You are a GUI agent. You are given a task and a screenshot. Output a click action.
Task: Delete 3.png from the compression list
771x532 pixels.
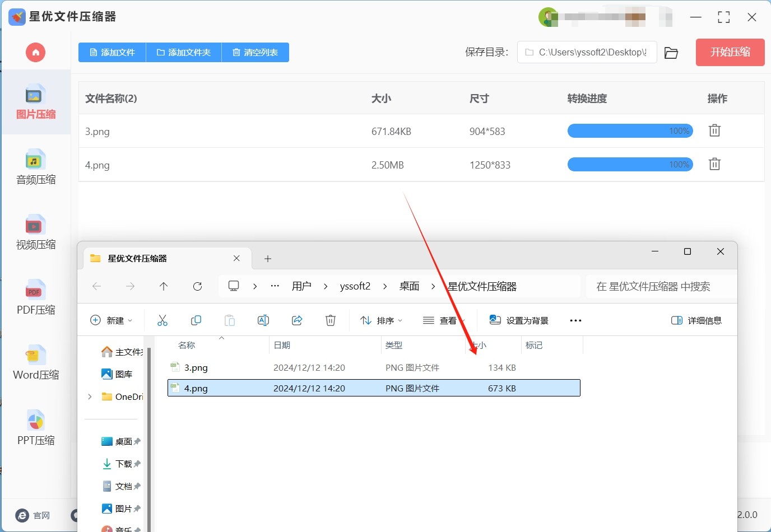pyautogui.click(x=714, y=131)
